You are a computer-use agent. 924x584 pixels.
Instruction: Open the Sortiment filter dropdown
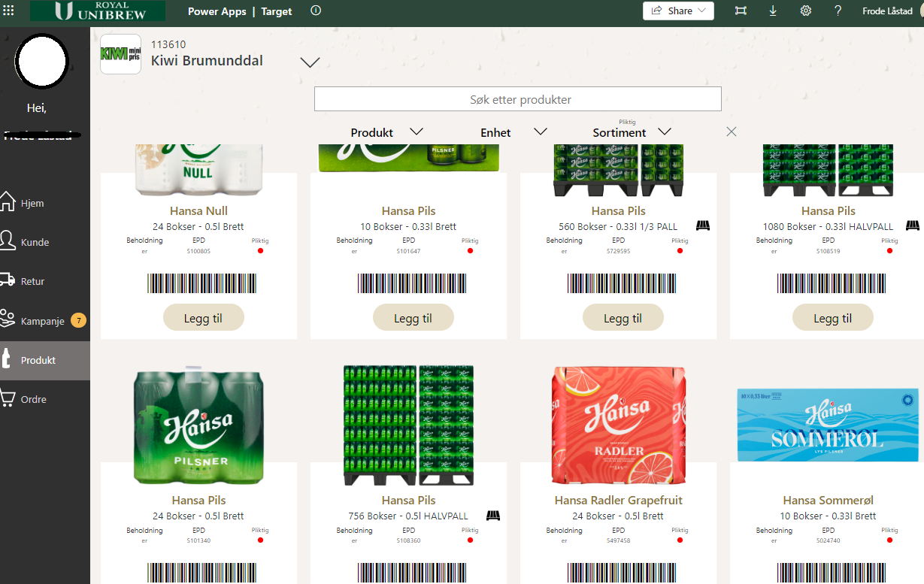(664, 132)
